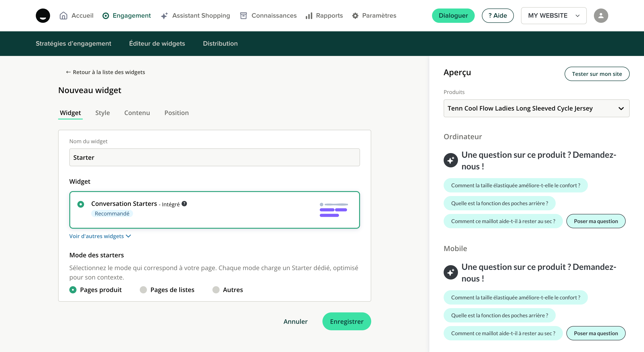This screenshot has height=352, width=644.
Task: Choose the Autres starter mode
Action: (216, 290)
